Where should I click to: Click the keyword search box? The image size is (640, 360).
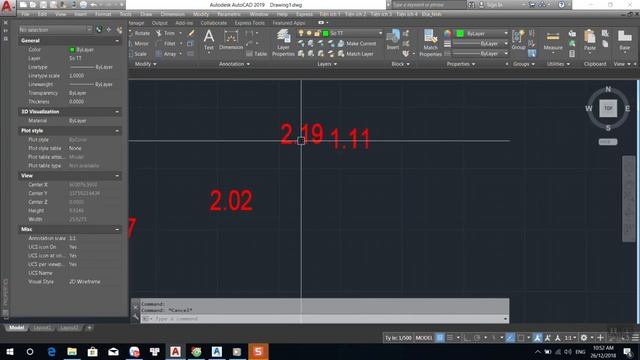[428, 5]
